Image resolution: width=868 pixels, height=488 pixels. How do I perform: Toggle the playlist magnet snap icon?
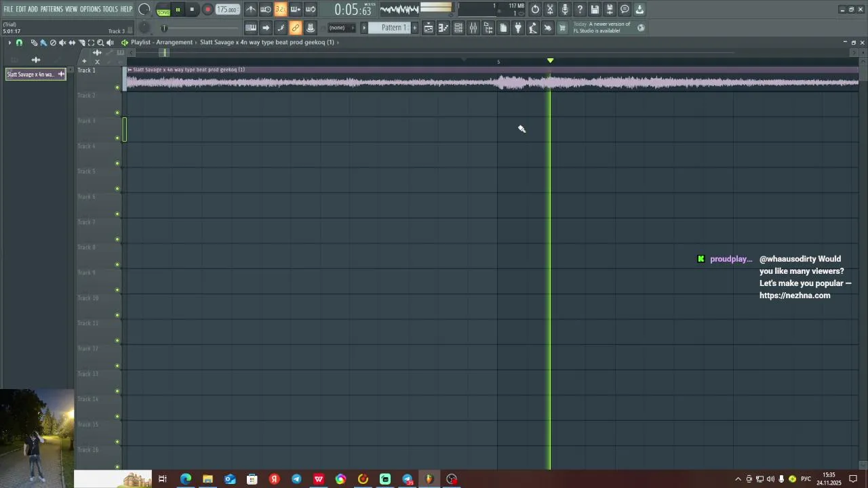pyautogui.click(x=19, y=43)
